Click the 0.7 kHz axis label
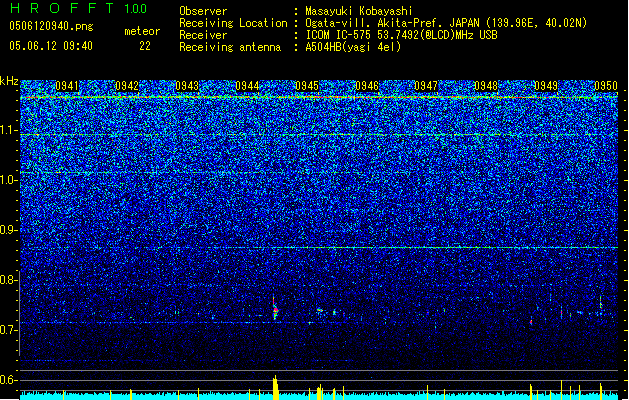 pyautogui.click(x=9, y=330)
